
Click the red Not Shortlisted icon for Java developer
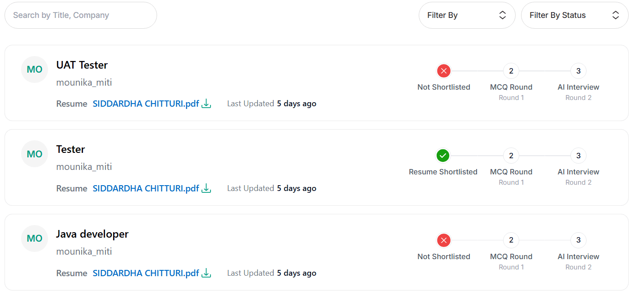point(443,240)
